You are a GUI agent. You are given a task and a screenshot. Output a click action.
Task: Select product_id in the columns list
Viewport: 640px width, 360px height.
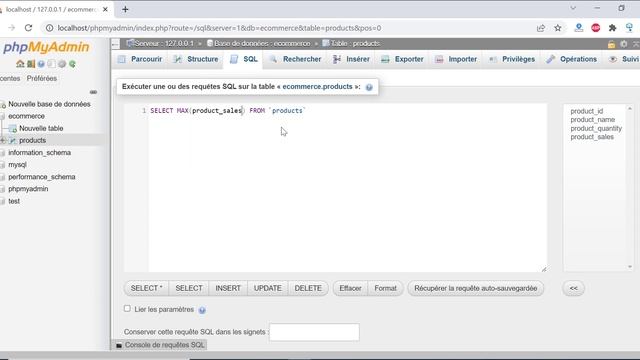point(587,111)
